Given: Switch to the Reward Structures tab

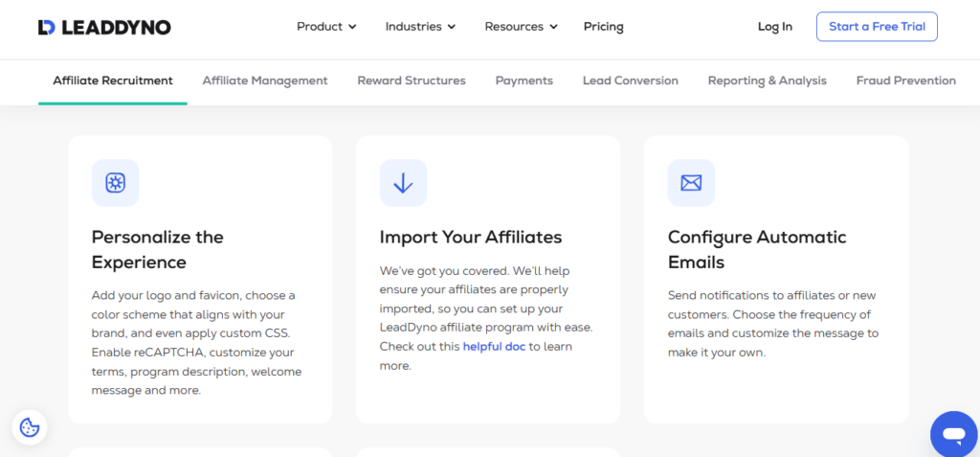Looking at the screenshot, I should [412, 80].
